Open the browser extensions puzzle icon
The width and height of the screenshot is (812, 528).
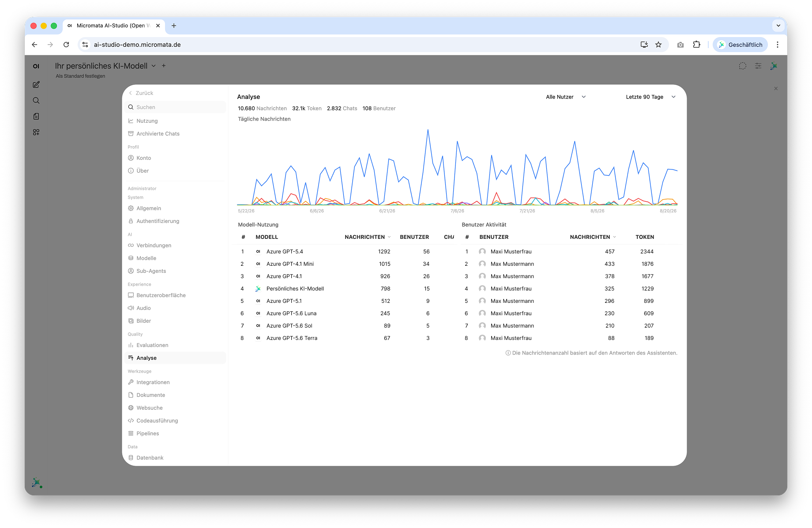(697, 45)
